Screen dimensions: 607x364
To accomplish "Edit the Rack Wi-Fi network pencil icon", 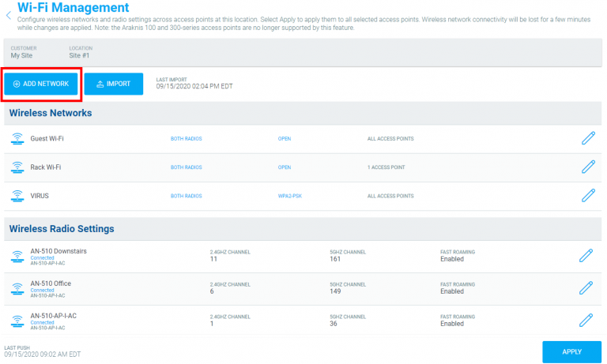I will (588, 167).
